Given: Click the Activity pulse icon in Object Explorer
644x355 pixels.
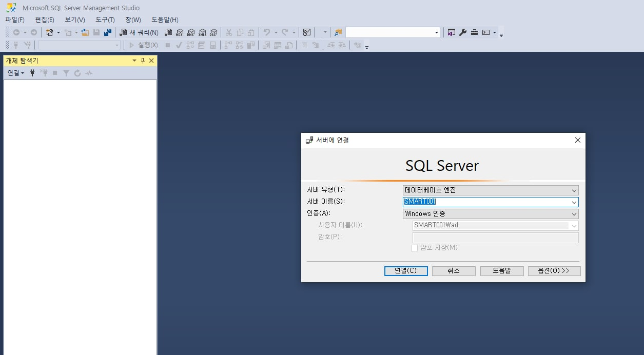Looking at the screenshot, I should (89, 73).
